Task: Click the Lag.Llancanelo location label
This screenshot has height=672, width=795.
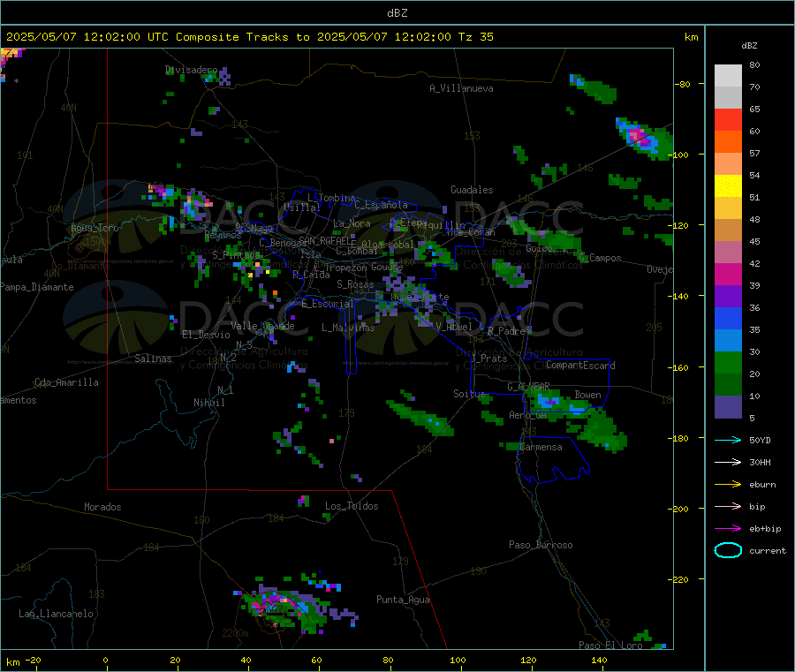Action: (56, 614)
